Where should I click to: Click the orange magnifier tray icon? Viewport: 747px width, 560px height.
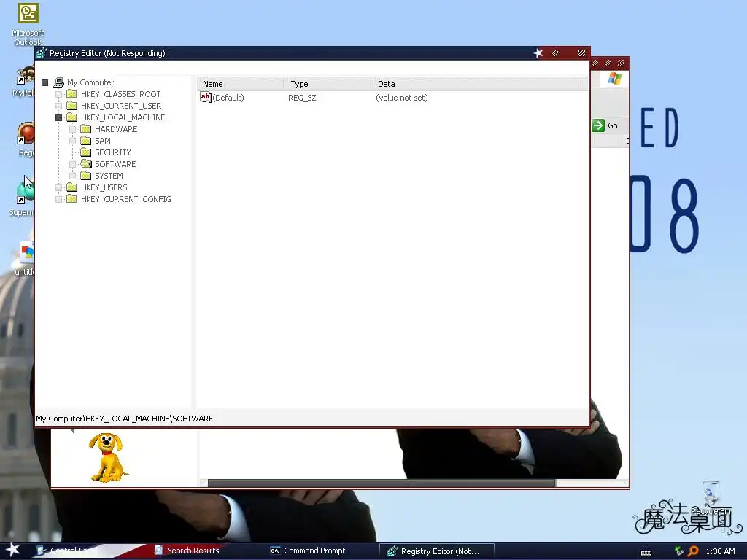click(x=693, y=551)
